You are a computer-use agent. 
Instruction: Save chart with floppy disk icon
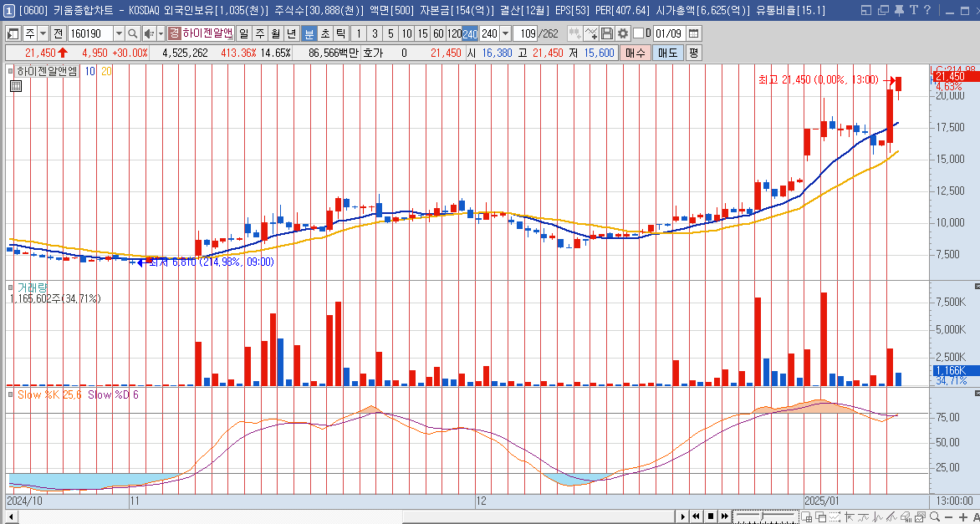[x=607, y=33]
